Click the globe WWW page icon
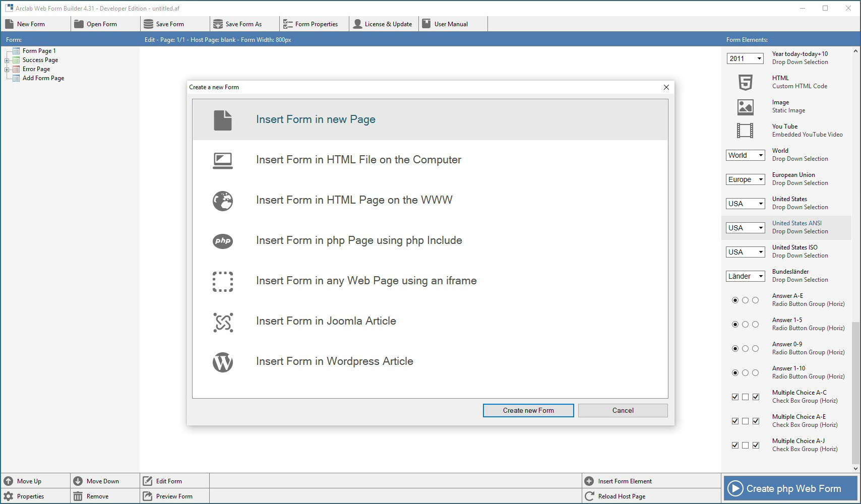 point(222,201)
